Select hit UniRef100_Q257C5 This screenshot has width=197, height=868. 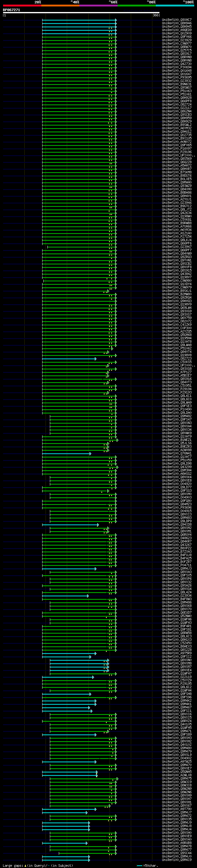pos(177,50)
